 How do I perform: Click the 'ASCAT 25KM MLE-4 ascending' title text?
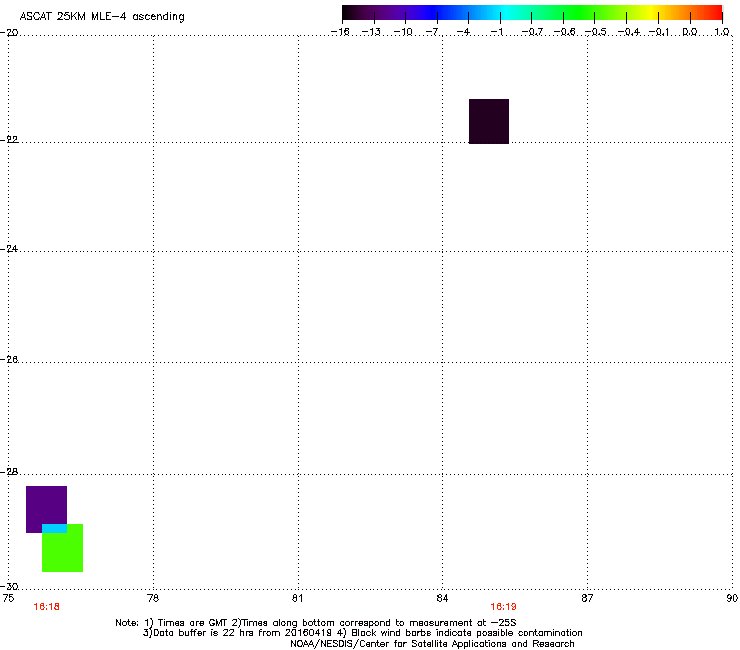[102, 17]
